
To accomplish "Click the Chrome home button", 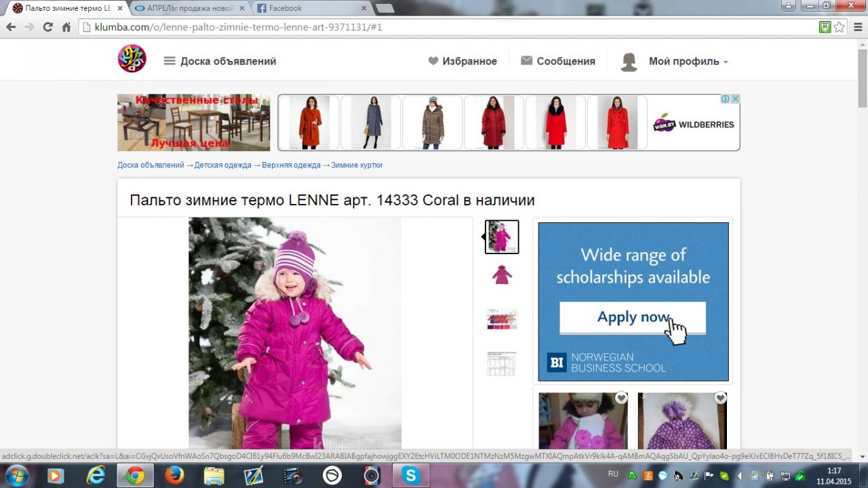I will pyautogui.click(x=66, y=27).
